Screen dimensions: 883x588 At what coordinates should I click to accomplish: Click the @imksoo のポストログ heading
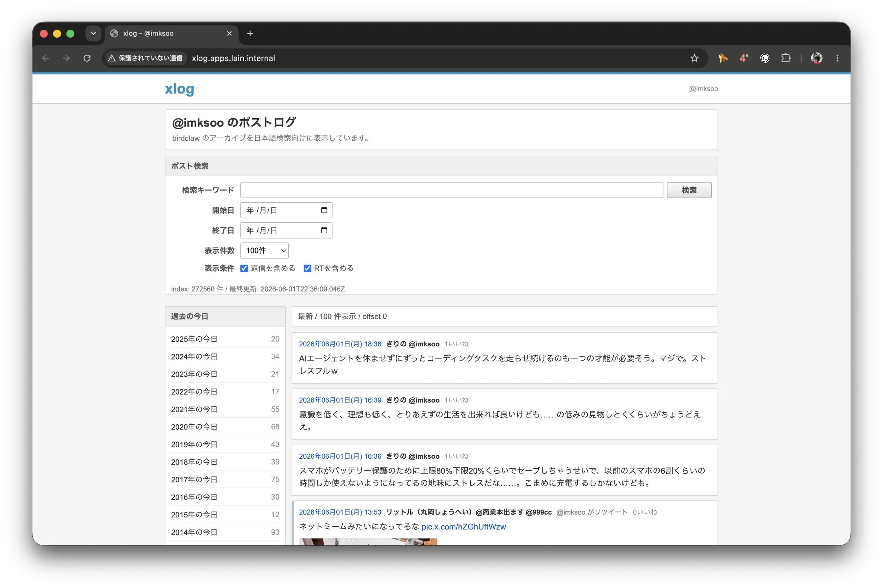234,122
